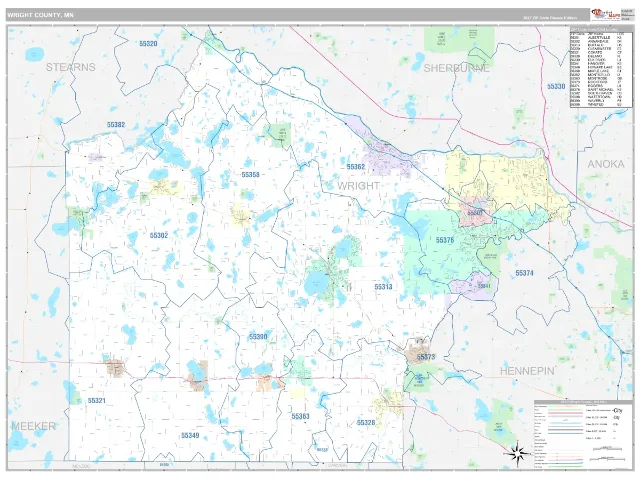640x480 pixels.
Task: Click ZIP code 55330 label
Action: click(x=556, y=86)
